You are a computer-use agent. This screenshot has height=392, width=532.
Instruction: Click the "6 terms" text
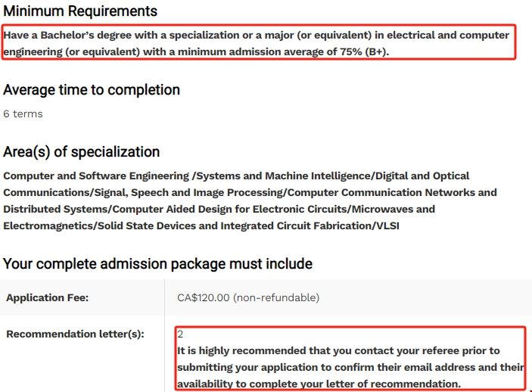click(x=23, y=114)
